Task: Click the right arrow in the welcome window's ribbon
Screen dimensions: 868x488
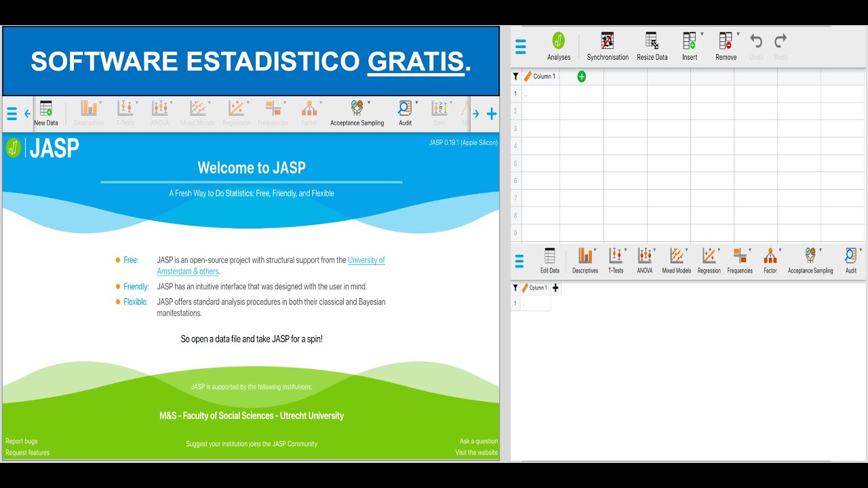Action: click(476, 114)
